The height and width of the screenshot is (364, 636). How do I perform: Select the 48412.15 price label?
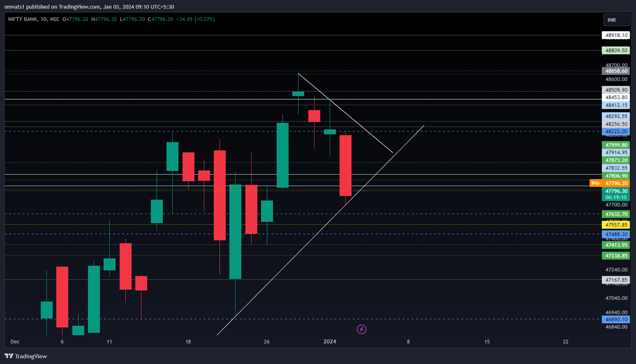click(x=616, y=105)
